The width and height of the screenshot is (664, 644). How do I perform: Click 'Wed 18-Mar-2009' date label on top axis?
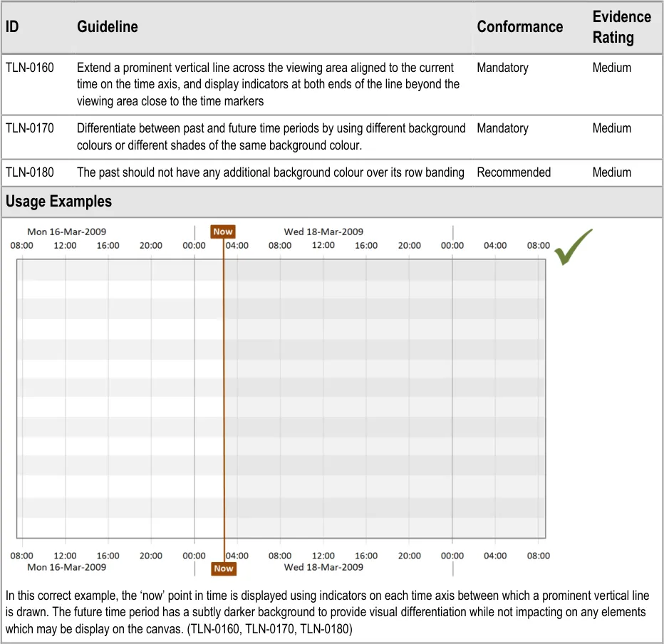point(323,232)
